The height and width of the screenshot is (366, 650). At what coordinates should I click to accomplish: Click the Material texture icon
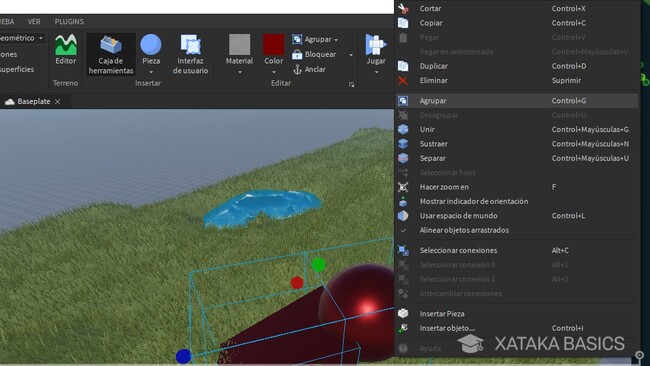[240, 45]
